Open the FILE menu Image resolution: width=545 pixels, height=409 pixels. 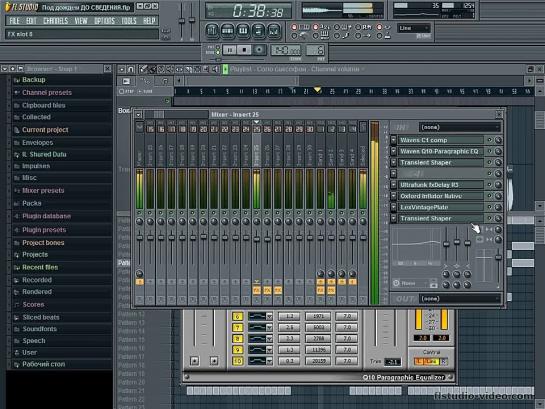pyautogui.click(x=14, y=21)
